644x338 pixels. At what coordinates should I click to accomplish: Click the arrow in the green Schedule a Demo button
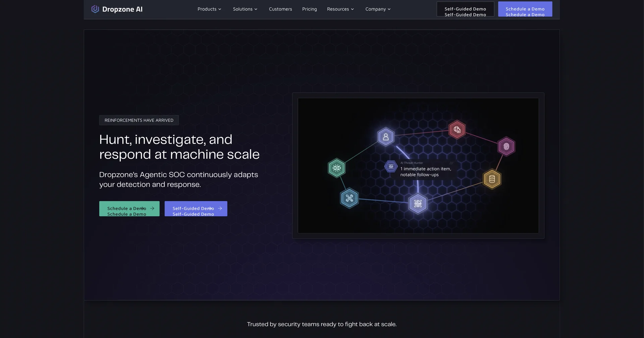(x=152, y=208)
